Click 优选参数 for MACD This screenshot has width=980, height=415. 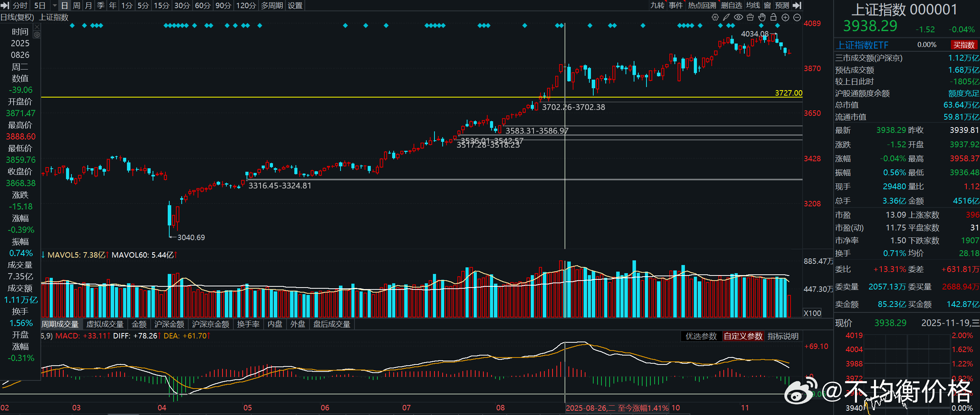point(701,336)
